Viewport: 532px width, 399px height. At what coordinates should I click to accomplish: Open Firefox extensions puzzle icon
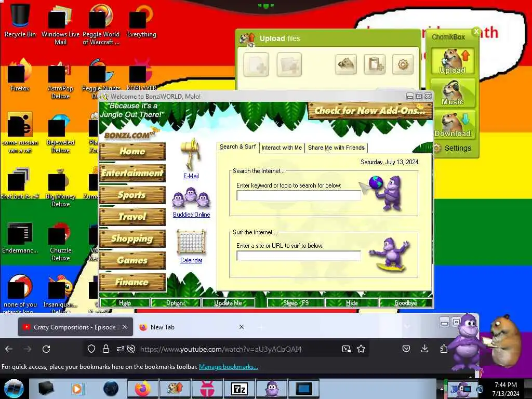click(444, 349)
